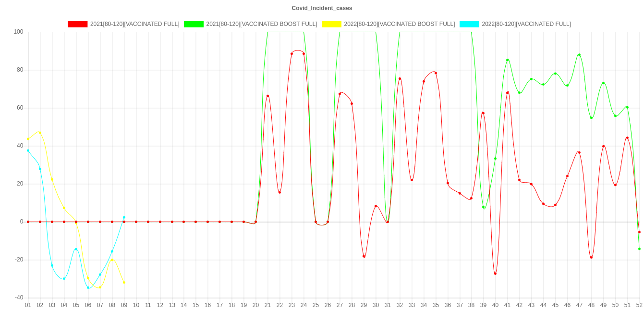Click the green data point at week 52
The image size is (644, 322).
point(639,249)
